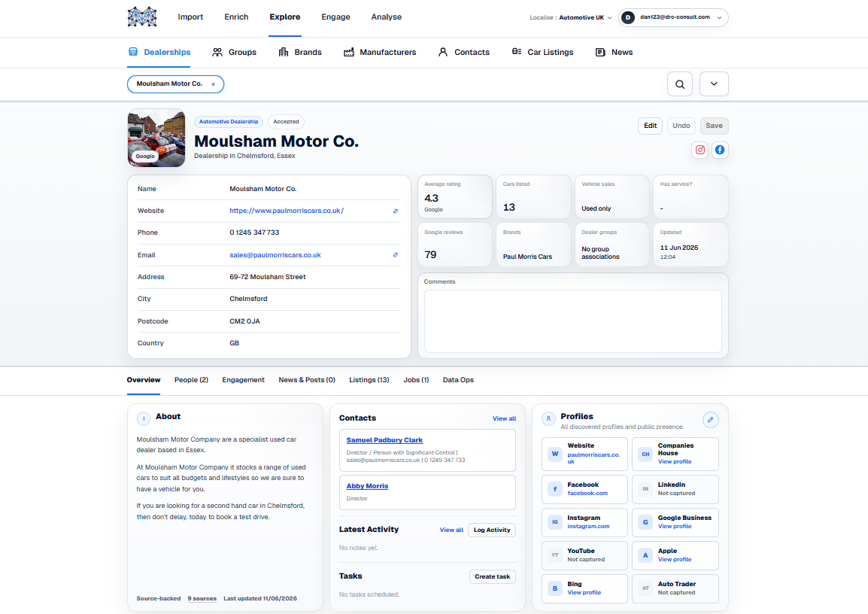Click the sales@paulmorriscars.co.uk email link
The height and width of the screenshot is (614, 868).
275,255
